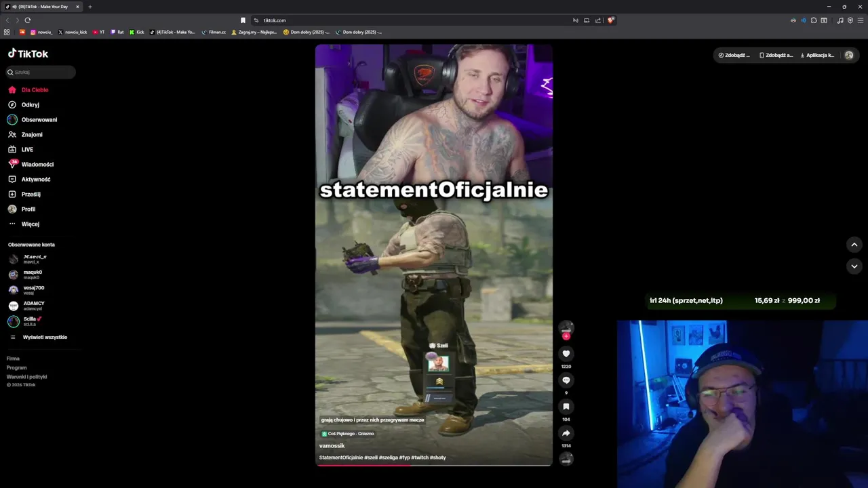Click the TikTok logo in the sidebar
Screen dimensions: 868x488
28,54
